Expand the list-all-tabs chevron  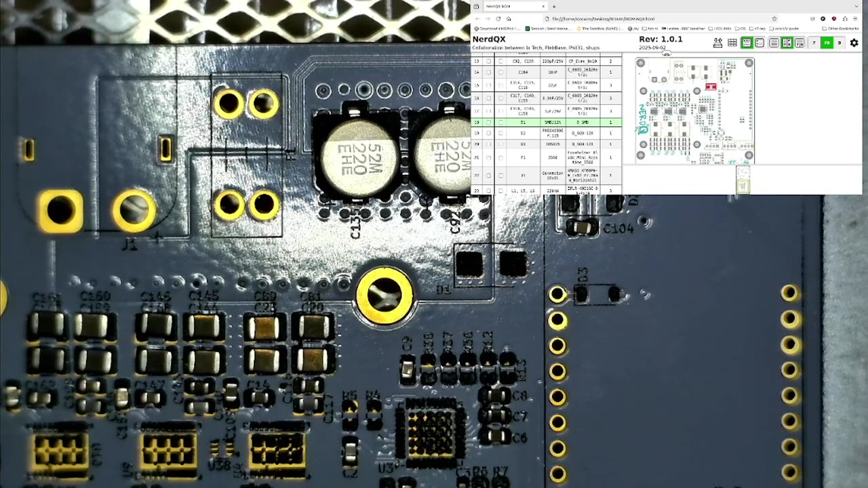click(x=856, y=6)
